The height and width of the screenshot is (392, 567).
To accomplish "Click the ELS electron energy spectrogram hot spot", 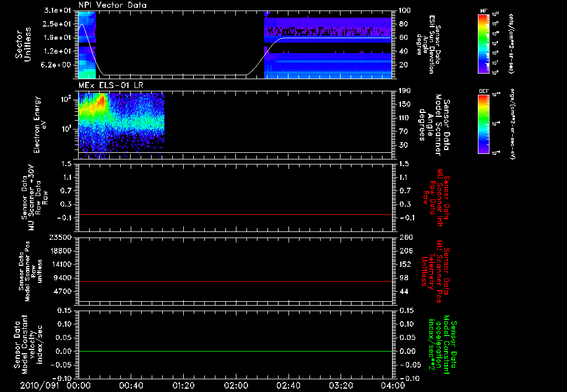I will (102, 100).
